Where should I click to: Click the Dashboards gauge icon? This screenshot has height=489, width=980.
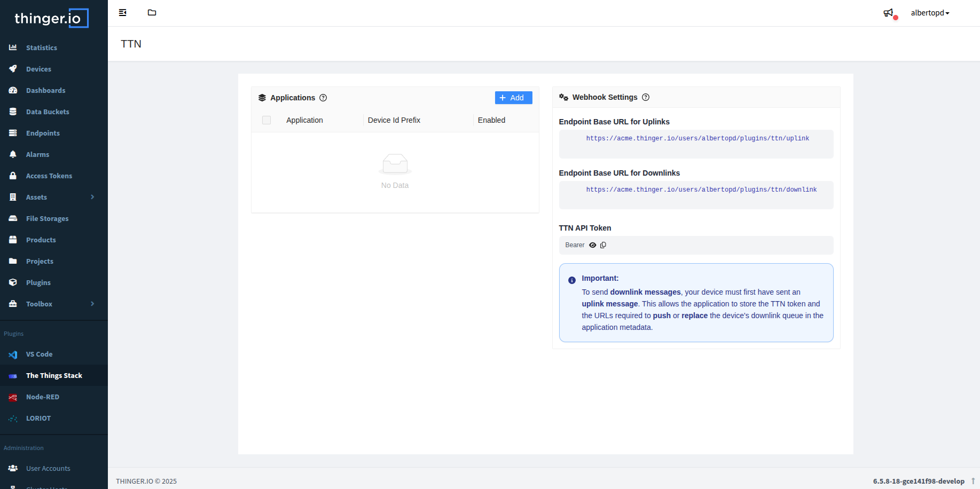13,90
